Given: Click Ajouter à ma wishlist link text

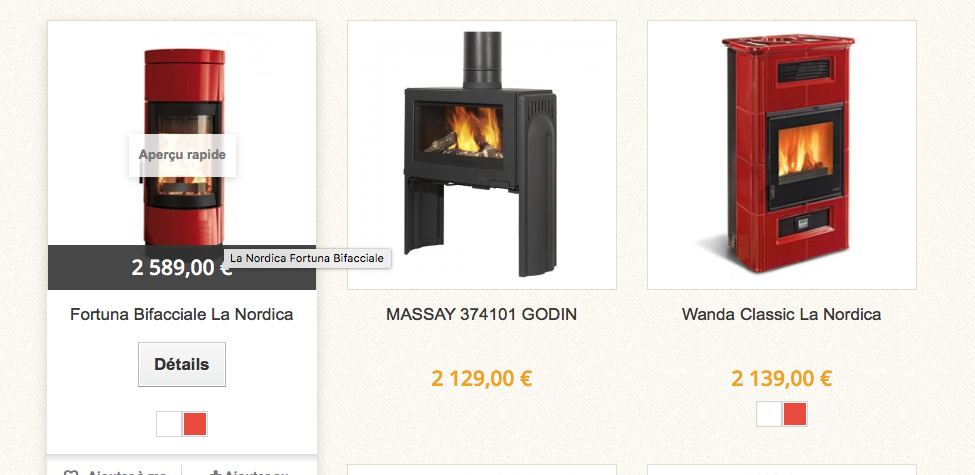Looking at the screenshot, I should (126, 473).
